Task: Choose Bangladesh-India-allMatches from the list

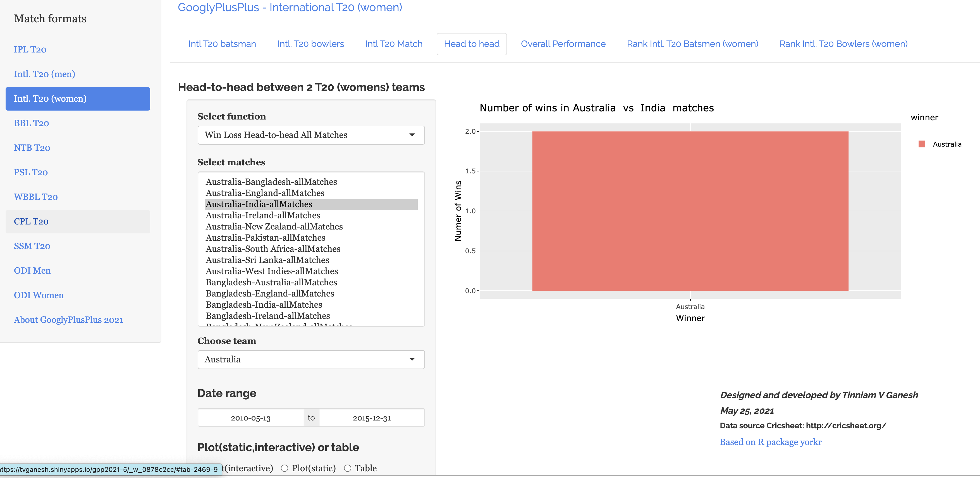Action: 264,304
